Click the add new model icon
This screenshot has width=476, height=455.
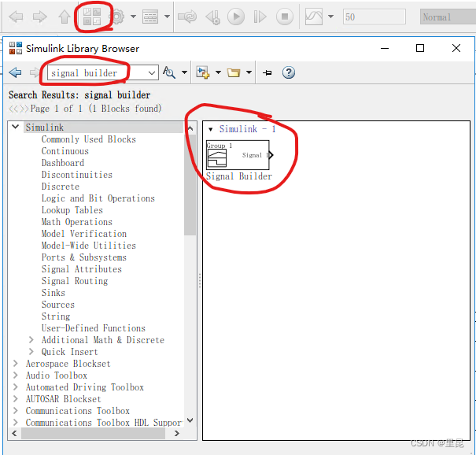202,72
